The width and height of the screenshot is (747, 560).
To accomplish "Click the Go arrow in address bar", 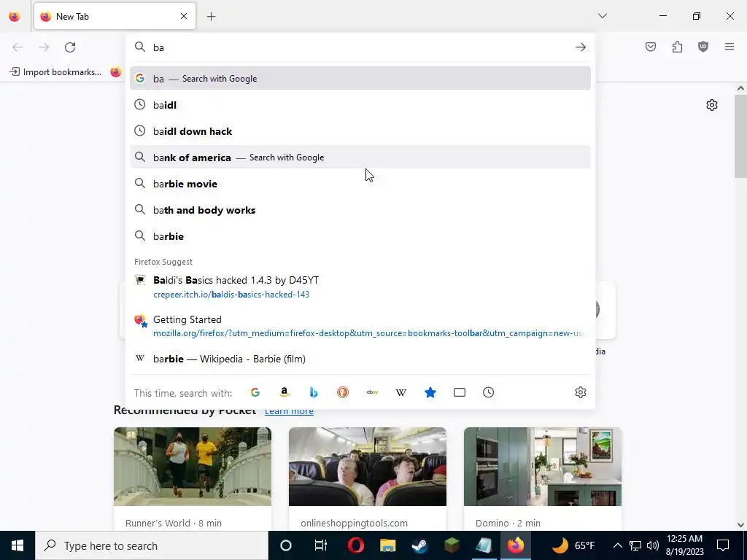I will [580, 47].
